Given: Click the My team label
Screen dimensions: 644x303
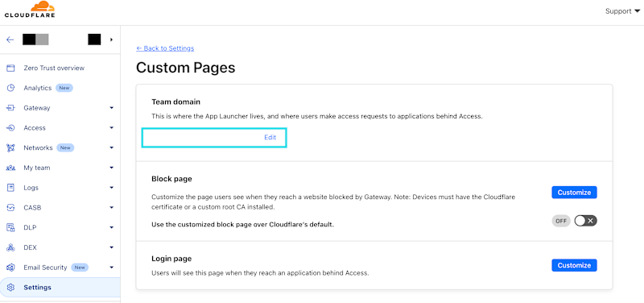Looking at the screenshot, I should pos(37,168).
